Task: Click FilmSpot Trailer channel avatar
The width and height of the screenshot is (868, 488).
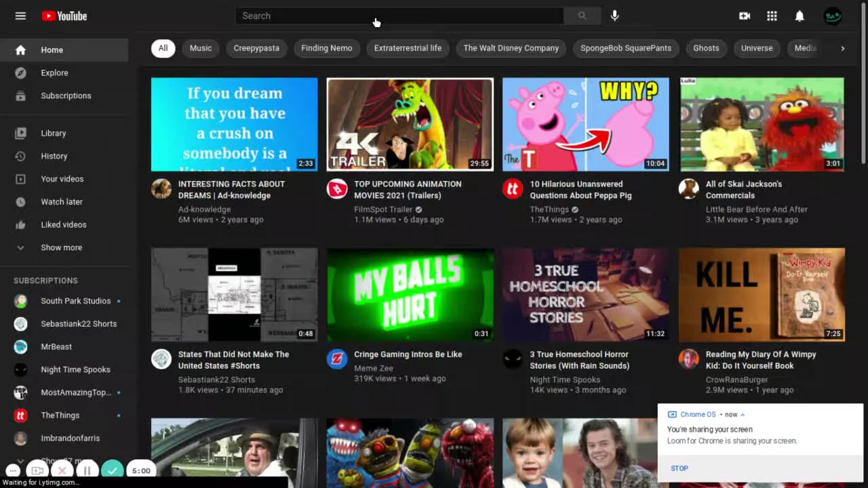Action: point(337,189)
